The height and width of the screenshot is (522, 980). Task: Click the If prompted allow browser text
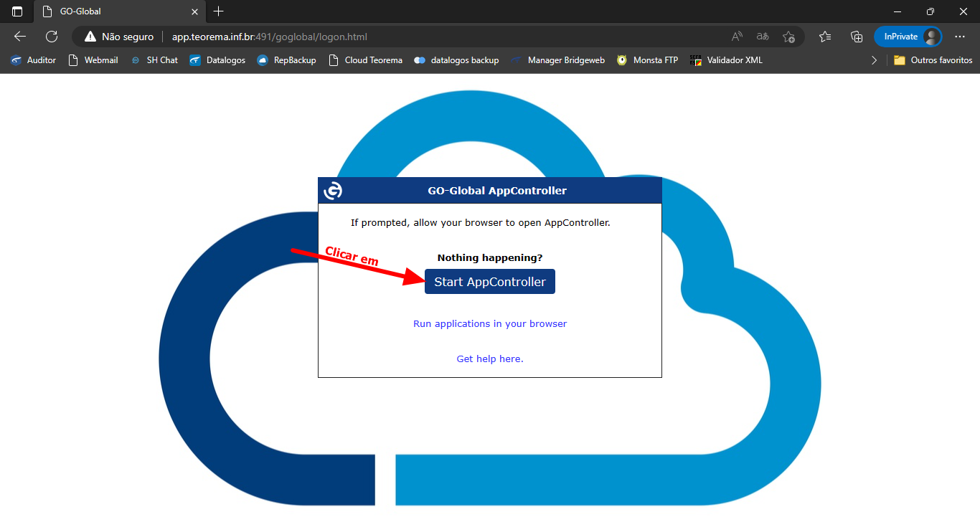tap(481, 222)
